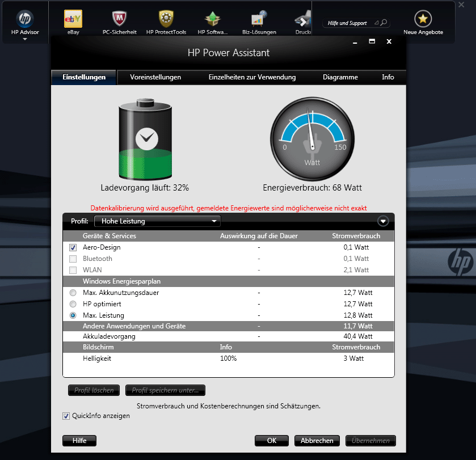Click the Helligkeit 100% value
The height and width of the screenshot is (460, 476).
228,358
